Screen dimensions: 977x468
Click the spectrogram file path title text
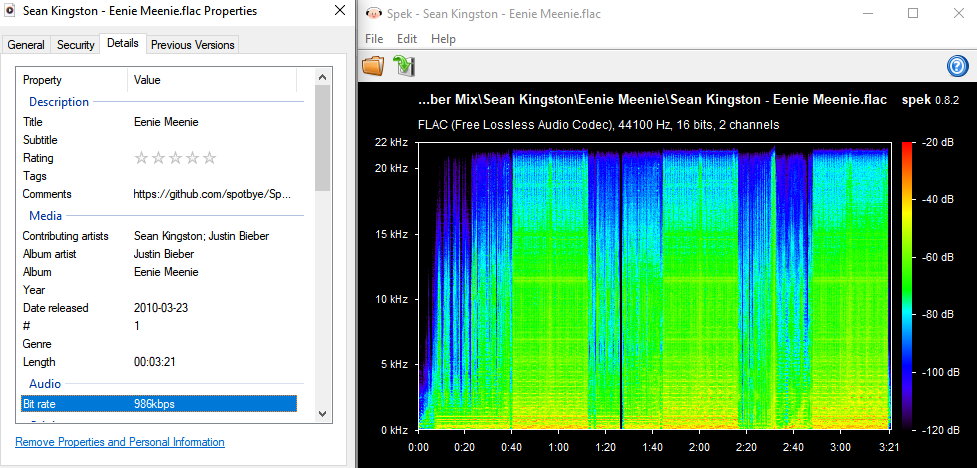(652, 100)
